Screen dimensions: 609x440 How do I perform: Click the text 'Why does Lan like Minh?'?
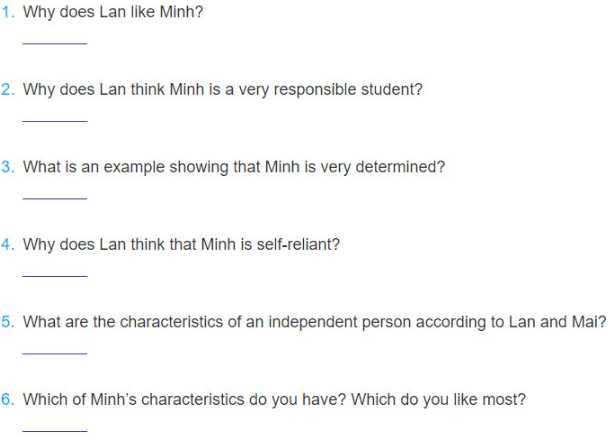click(113, 12)
